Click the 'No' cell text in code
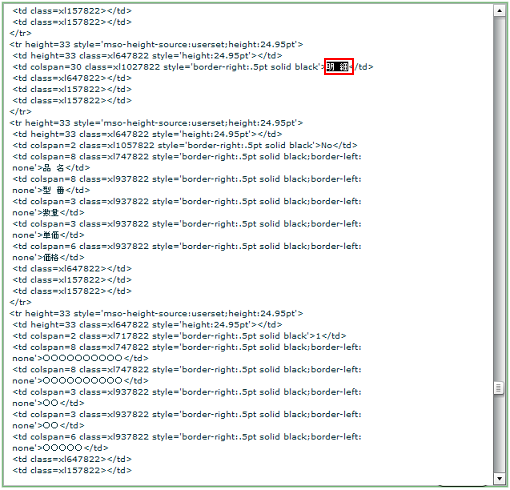This screenshot has width=510, height=490. 327,145
